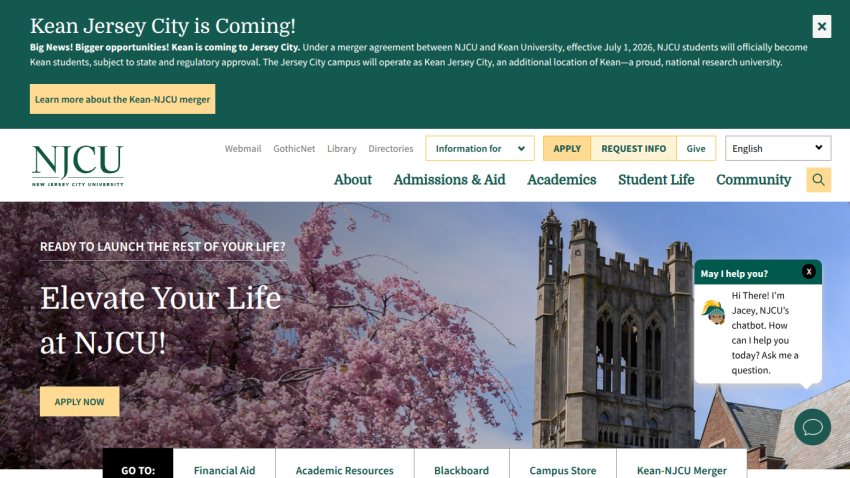The height and width of the screenshot is (478, 850).
Task: Click the Give button
Action: [x=696, y=148]
